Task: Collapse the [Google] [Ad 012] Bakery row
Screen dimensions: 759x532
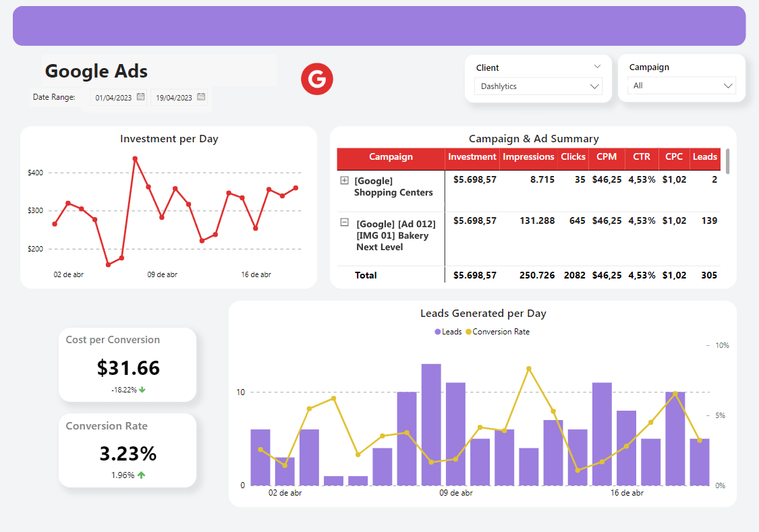Action: [x=344, y=223]
